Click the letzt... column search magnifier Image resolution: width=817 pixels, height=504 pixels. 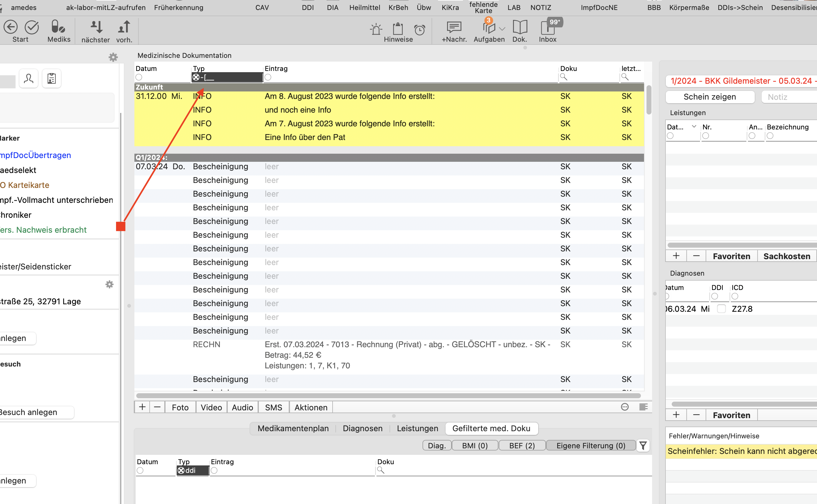click(625, 77)
